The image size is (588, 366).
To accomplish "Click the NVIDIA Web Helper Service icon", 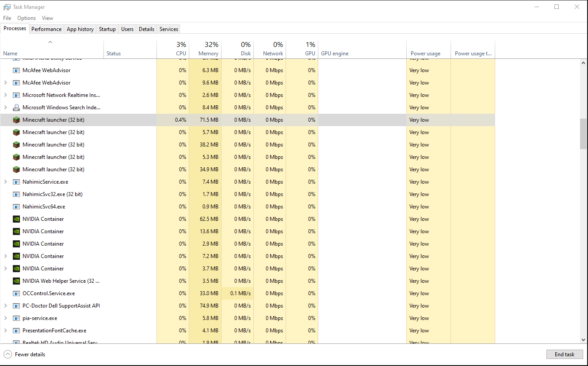I will click(16, 281).
